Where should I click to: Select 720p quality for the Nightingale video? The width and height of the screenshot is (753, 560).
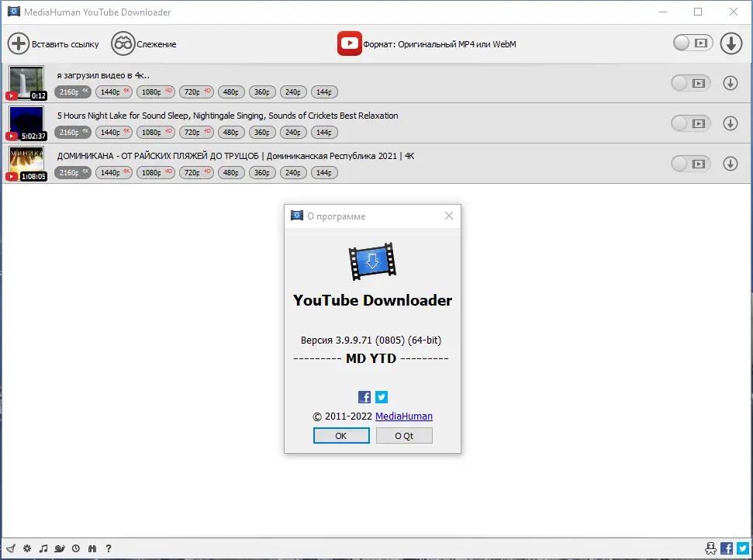pos(196,132)
